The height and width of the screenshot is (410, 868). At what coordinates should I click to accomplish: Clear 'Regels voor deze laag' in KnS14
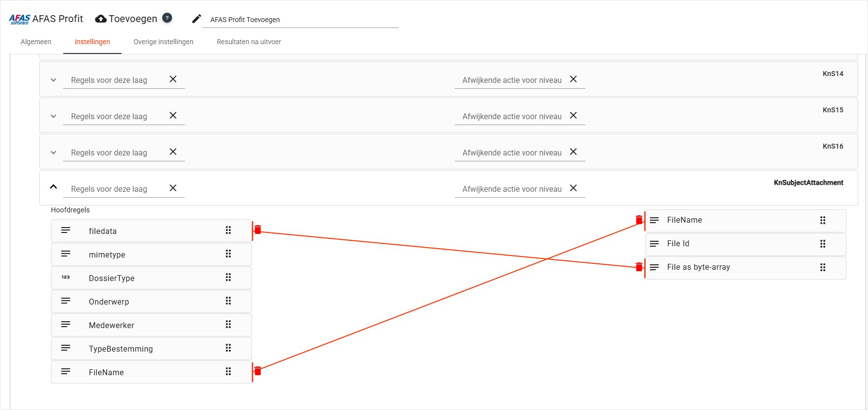[x=173, y=79]
